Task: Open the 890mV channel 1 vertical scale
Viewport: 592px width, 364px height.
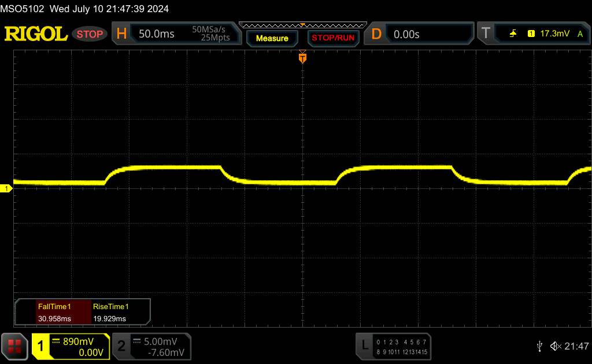Action: click(x=79, y=341)
